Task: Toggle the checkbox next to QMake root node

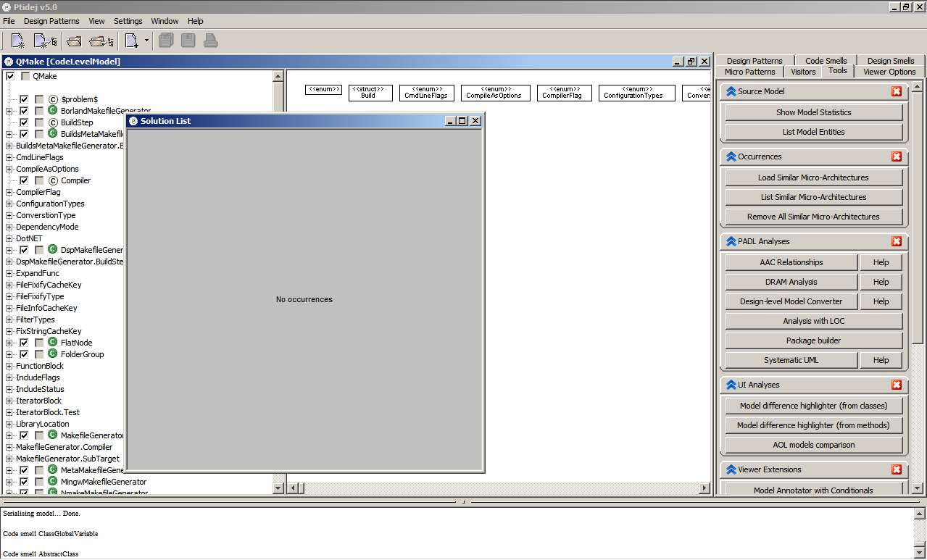Action: coord(10,75)
